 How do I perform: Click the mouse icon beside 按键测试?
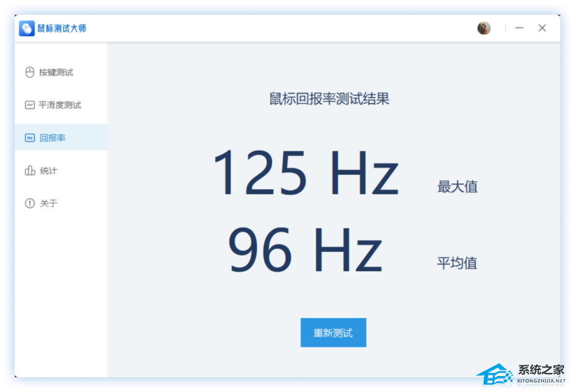[x=29, y=72]
